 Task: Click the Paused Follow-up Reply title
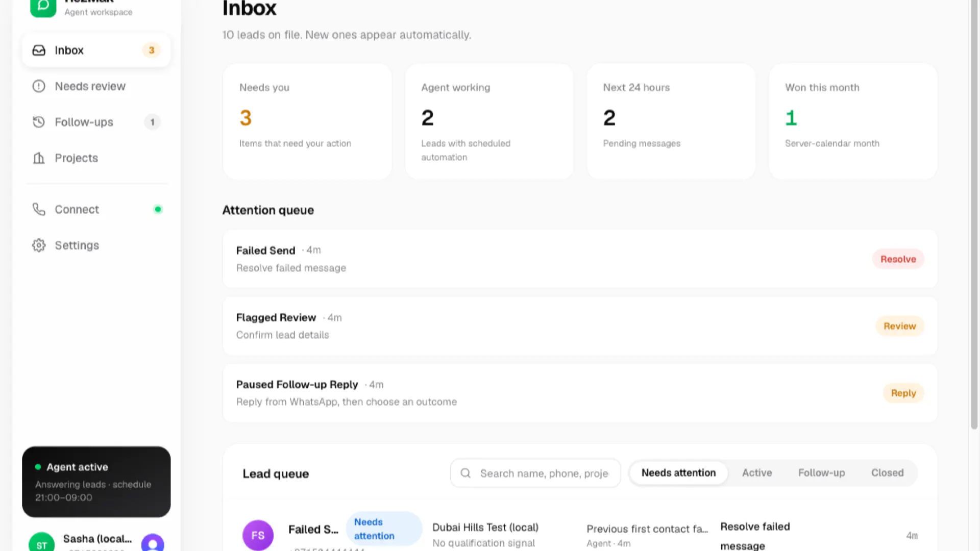297,384
